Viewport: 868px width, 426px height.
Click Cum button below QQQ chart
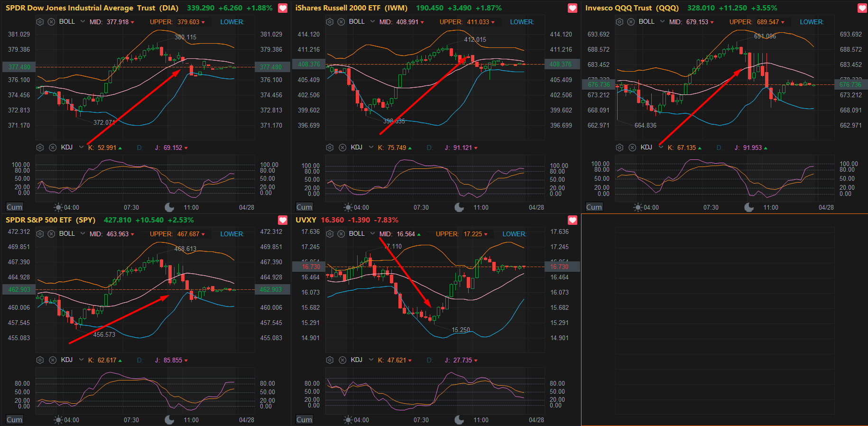point(594,207)
